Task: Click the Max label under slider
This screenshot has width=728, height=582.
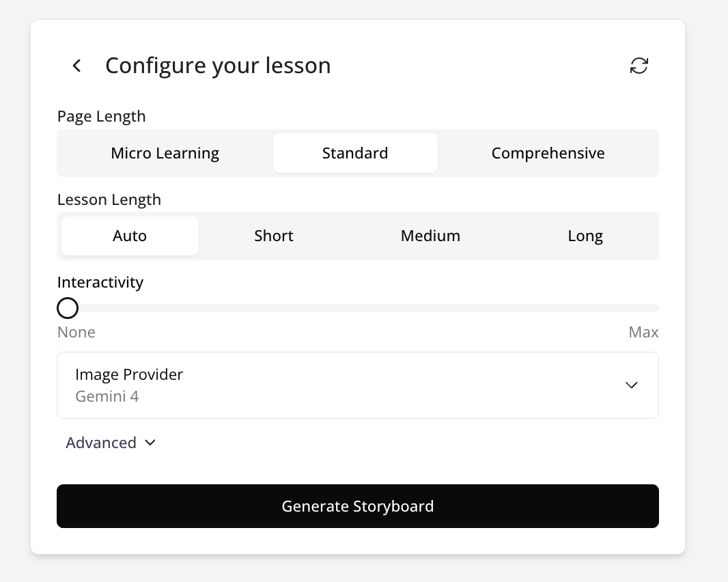Action: click(643, 333)
